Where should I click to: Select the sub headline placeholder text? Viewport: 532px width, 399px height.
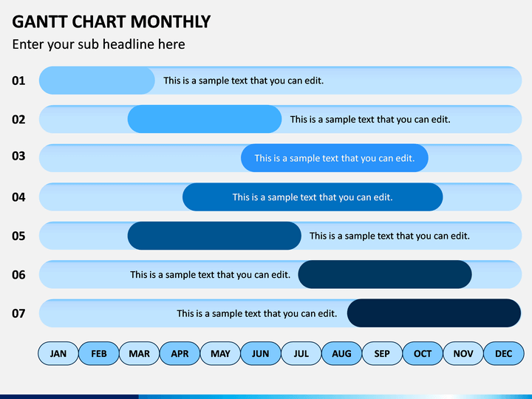[x=99, y=44]
